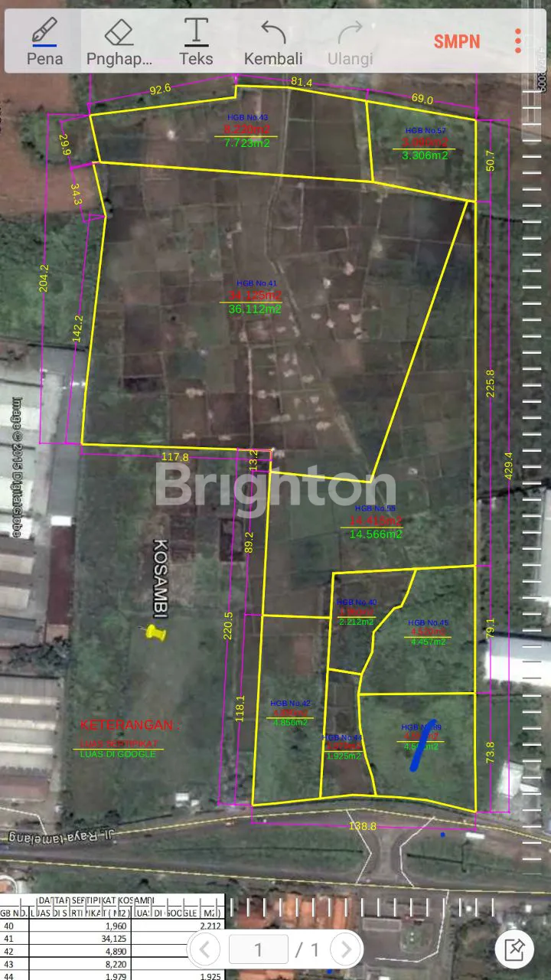
Task: Tap the Brighton watermark in the center
Action: point(275,487)
